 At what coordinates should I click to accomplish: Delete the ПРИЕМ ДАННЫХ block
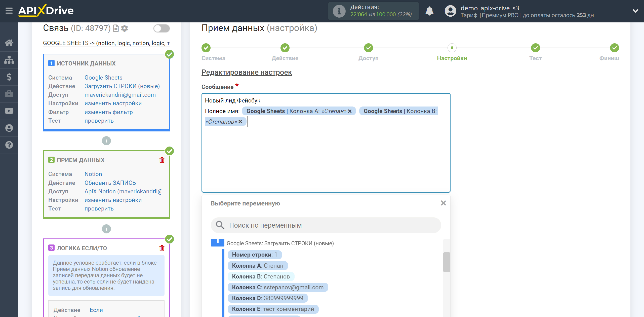[x=162, y=160]
